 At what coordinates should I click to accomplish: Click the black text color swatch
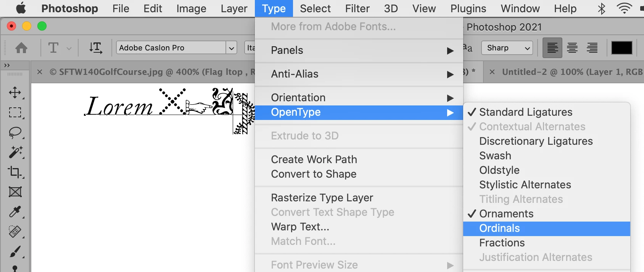[621, 48]
